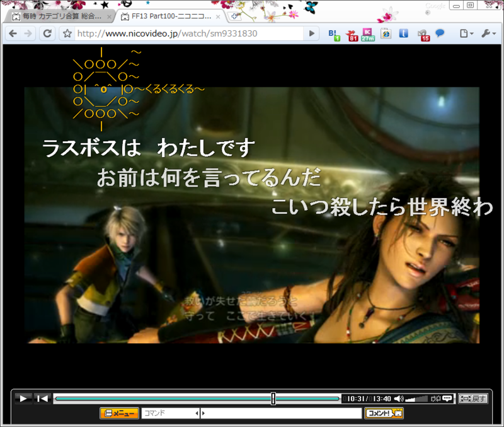
Task: Open the IE Tab extension icon
Action: 386,33
